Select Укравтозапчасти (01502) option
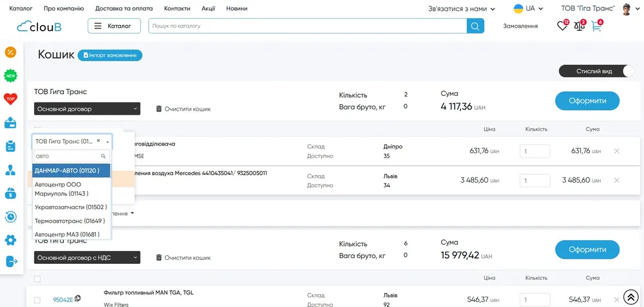The image size is (644, 307). tap(71, 207)
